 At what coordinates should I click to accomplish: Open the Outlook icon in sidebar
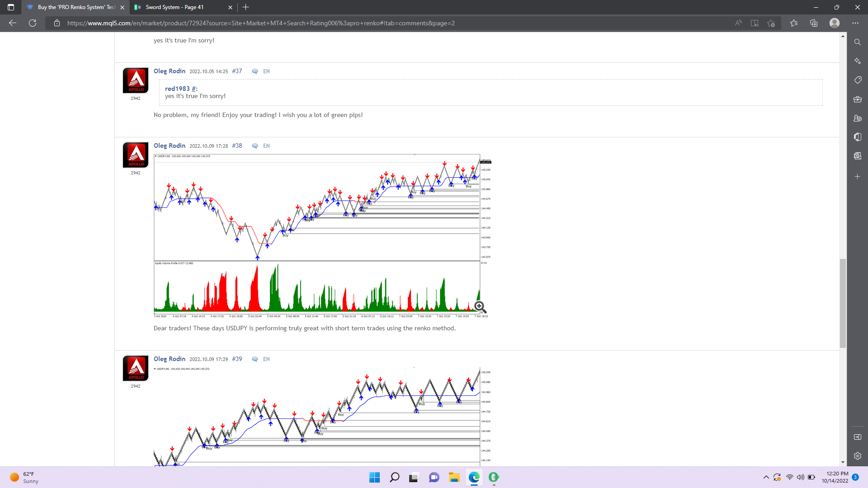[857, 156]
